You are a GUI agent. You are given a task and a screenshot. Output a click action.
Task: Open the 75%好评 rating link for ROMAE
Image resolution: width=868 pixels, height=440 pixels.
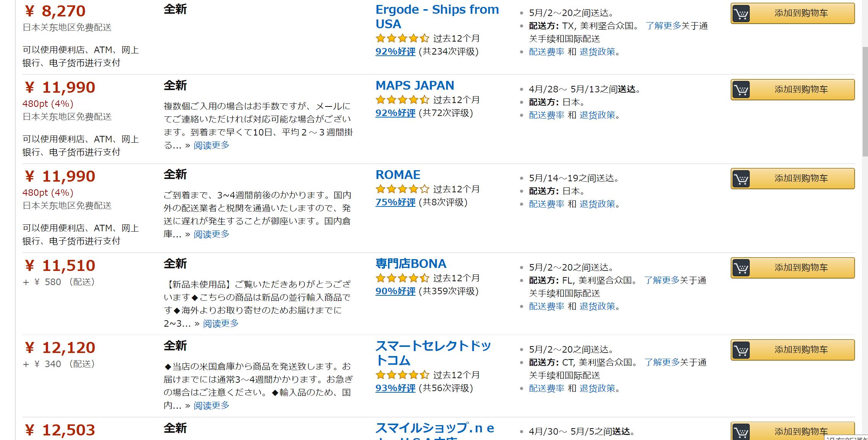coord(395,202)
